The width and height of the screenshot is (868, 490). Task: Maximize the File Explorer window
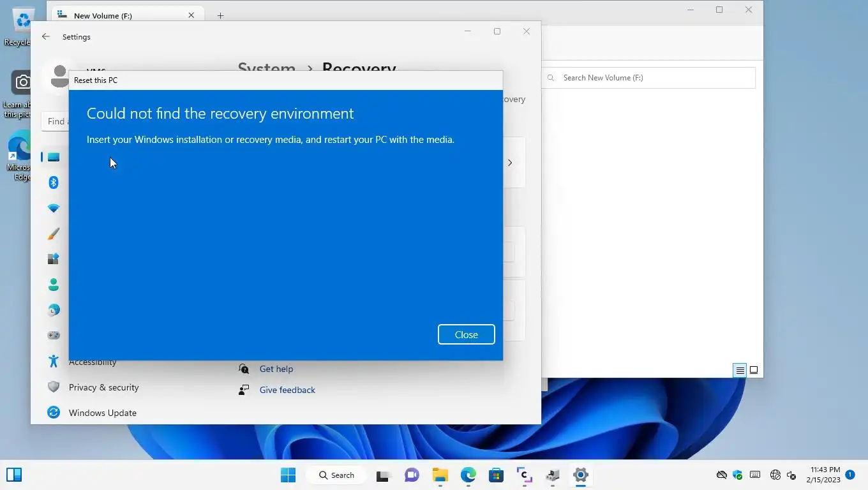tap(719, 10)
